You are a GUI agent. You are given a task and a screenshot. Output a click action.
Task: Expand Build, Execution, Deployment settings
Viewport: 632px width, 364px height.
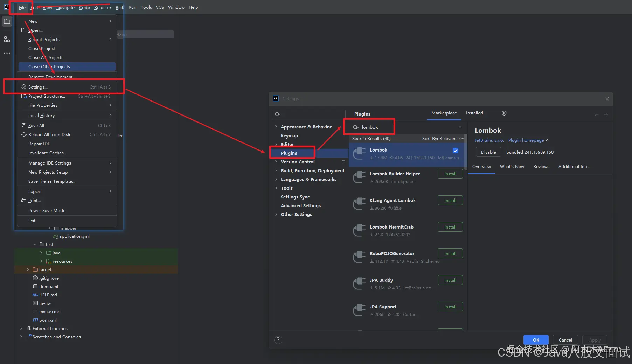coord(276,170)
